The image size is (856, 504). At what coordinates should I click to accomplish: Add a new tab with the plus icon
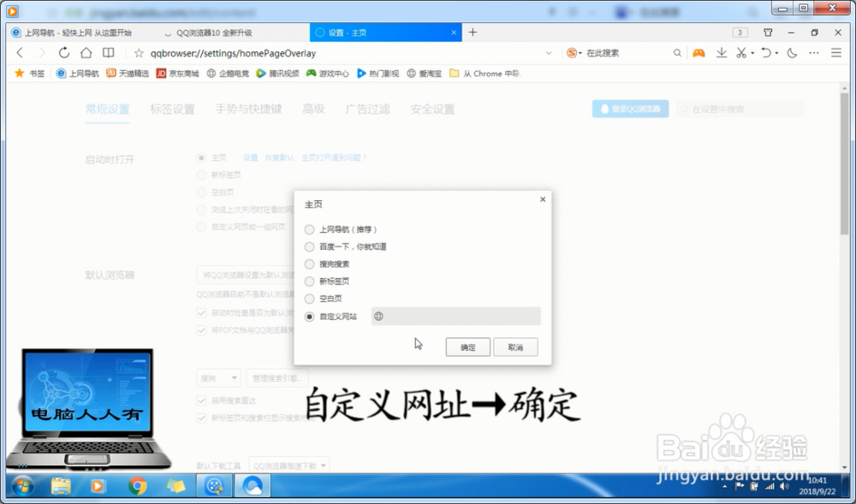pyautogui.click(x=473, y=33)
